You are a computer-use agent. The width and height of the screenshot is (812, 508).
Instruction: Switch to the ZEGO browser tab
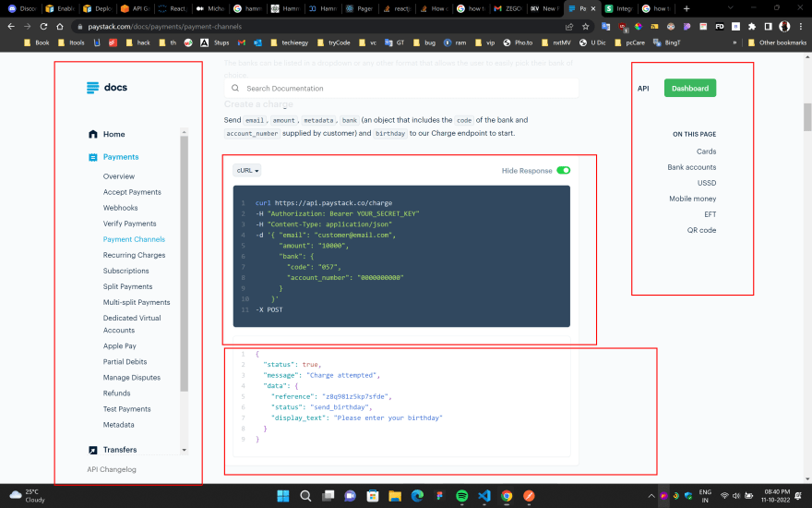coord(507,8)
